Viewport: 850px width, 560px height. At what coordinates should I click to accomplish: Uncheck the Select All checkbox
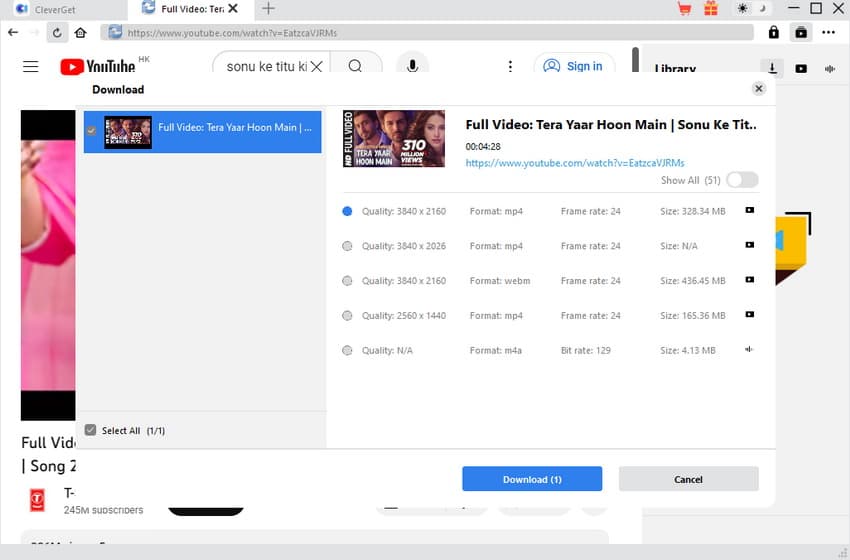91,430
